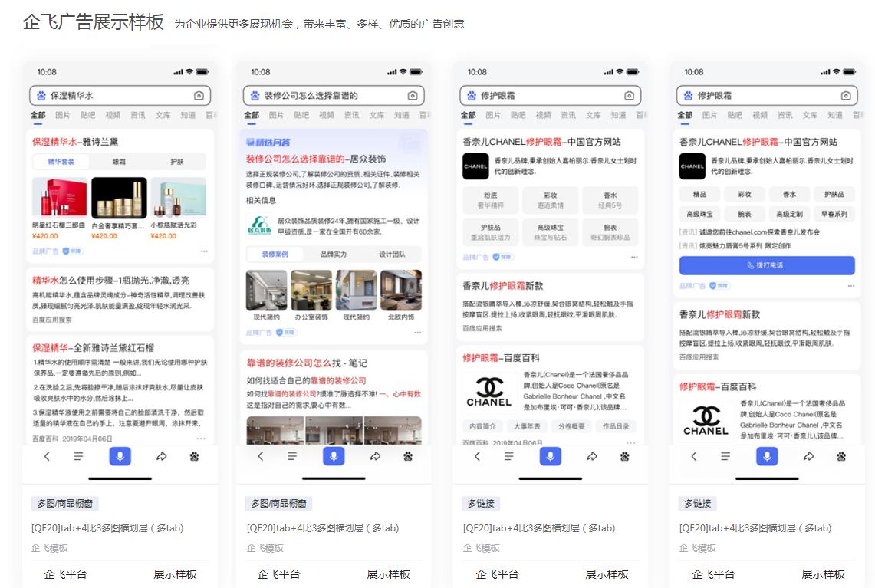This screenshot has width=875, height=588.
Task: Tap bottom paw icon in the 装修公司 phone
Action: 408,456
